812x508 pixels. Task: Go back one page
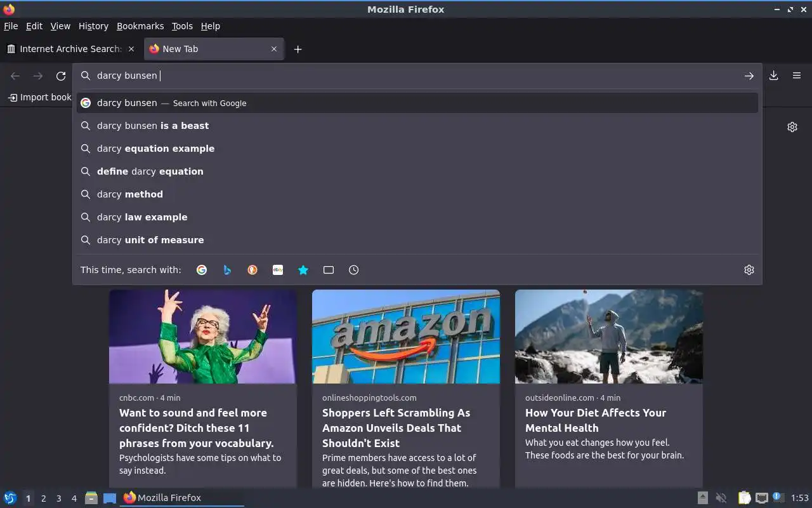[x=15, y=76]
